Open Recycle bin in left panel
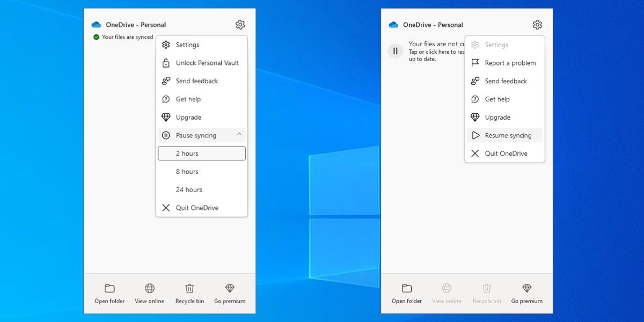The image size is (644, 322). click(189, 294)
